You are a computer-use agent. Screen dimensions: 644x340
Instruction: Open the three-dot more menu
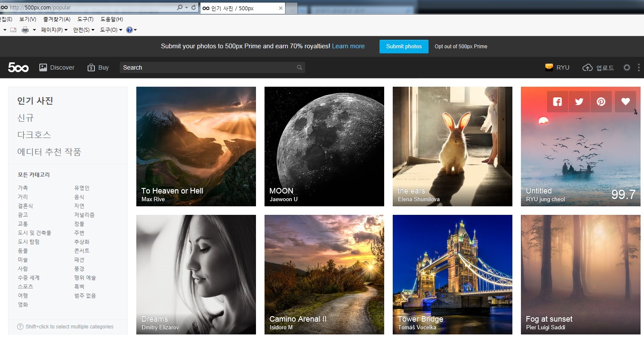(638, 67)
